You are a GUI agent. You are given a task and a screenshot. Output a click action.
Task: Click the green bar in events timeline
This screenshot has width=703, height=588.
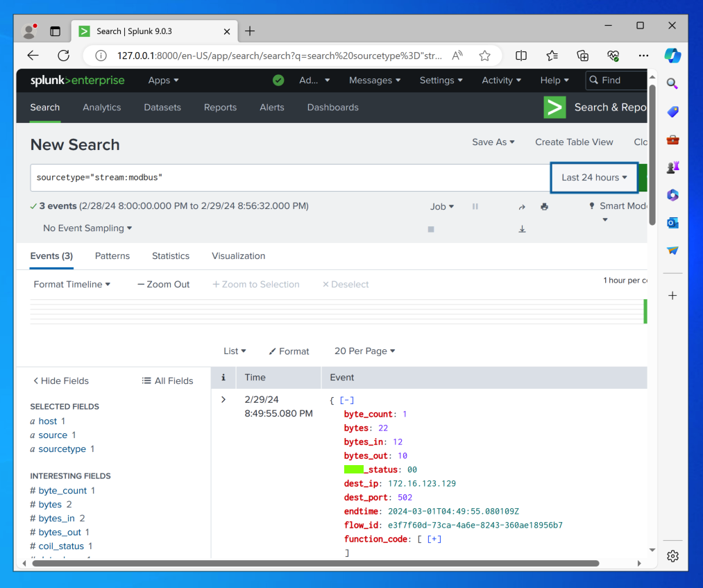(645, 311)
